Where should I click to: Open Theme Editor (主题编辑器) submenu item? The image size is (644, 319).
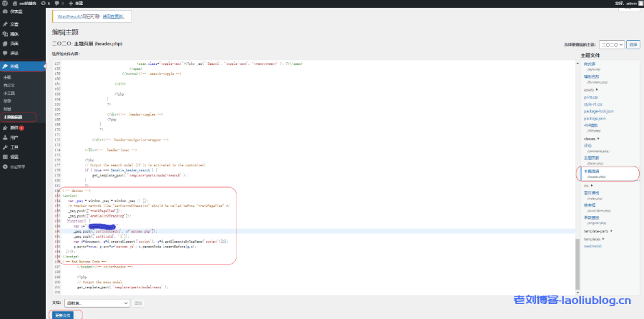tap(13, 117)
